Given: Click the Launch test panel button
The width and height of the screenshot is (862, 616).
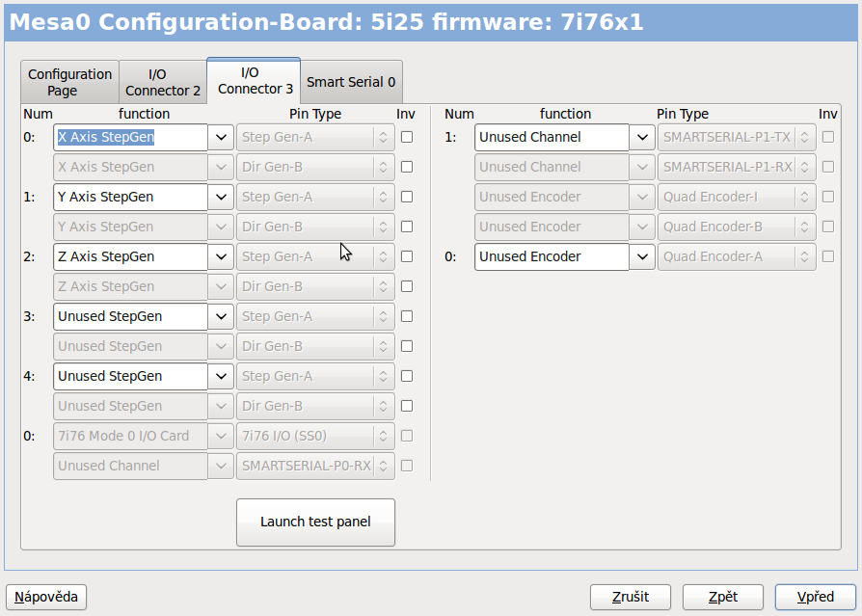Looking at the screenshot, I should pyautogui.click(x=315, y=522).
